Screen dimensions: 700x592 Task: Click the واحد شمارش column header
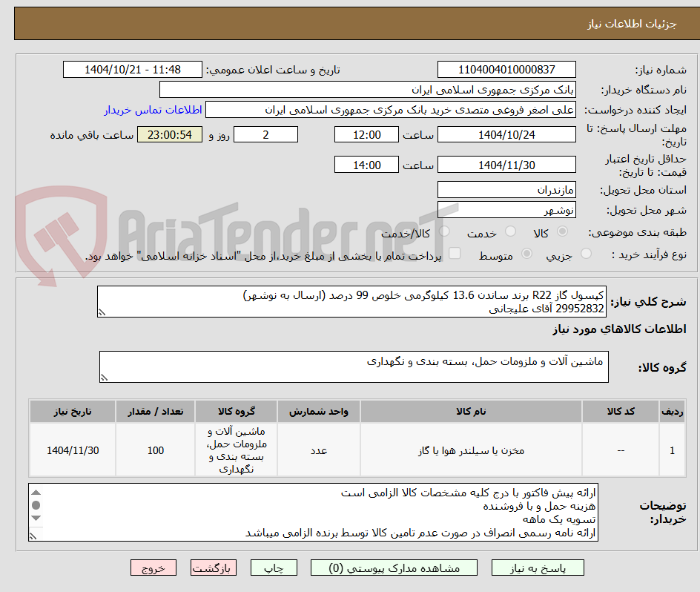tap(319, 412)
